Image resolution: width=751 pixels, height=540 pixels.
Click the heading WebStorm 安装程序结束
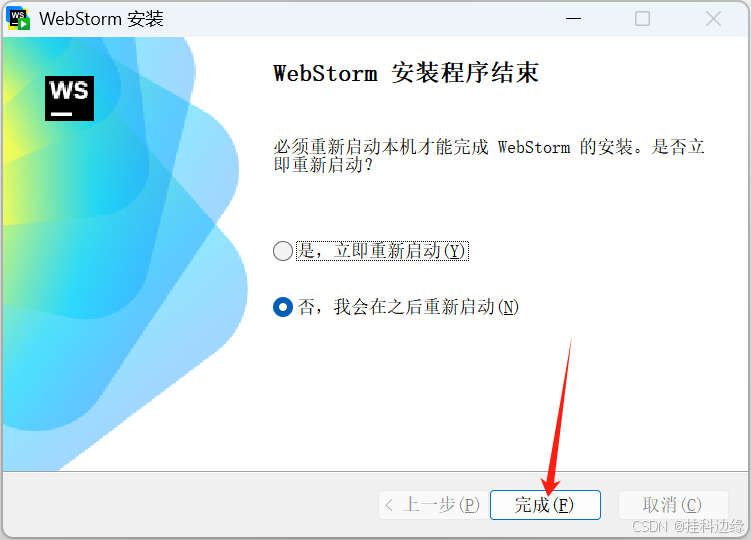click(x=406, y=73)
